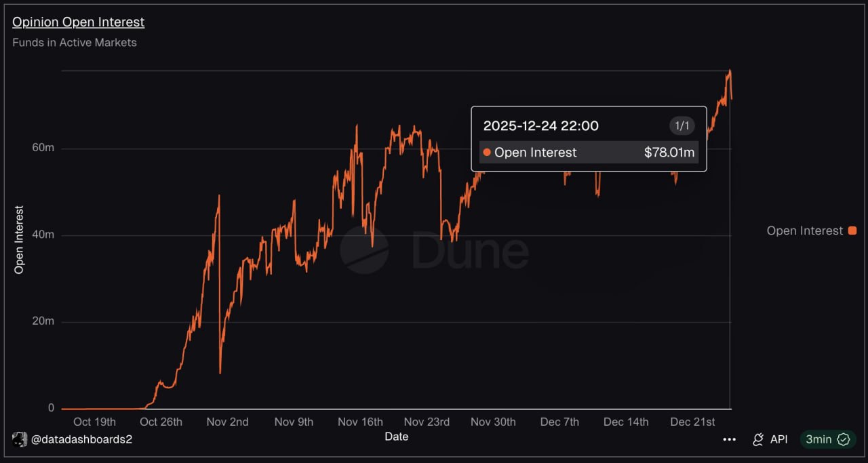868x463 pixels.
Task: Click the orange dot in the tooltip
Action: click(487, 153)
